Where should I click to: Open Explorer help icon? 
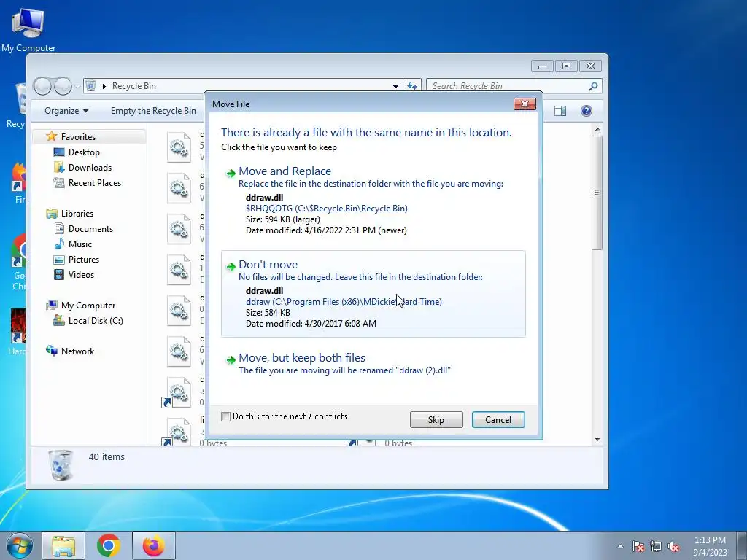[587, 111]
